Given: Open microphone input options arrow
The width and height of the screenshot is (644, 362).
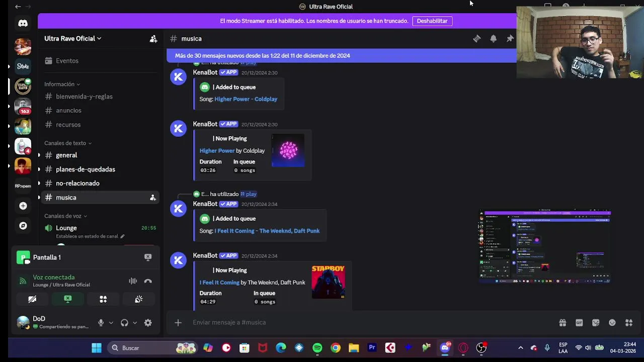Looking at the screenshot, I should [x=111, y=323].
